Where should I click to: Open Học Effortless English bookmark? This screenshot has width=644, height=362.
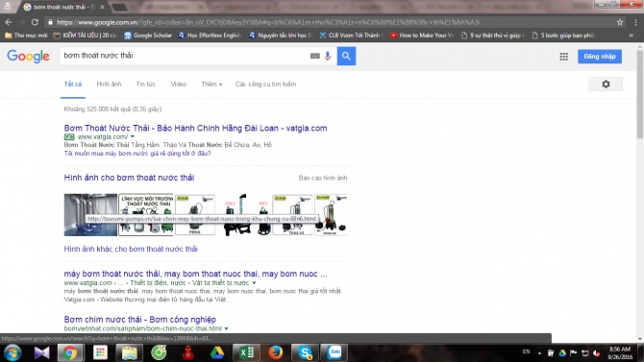pyautogui.click(x=210, y=36)
